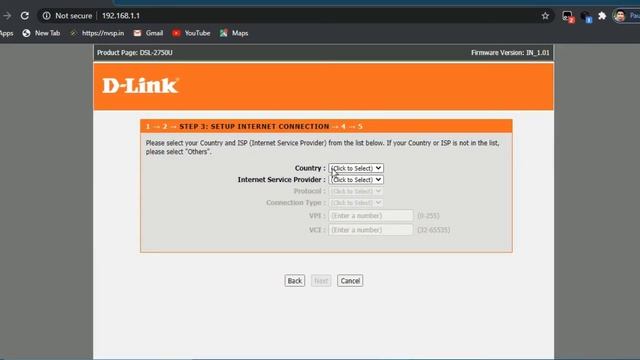Open the YouTube bookmark
Image resolution: width=640 pixels, height=360 pixels.
coord(191,33)
